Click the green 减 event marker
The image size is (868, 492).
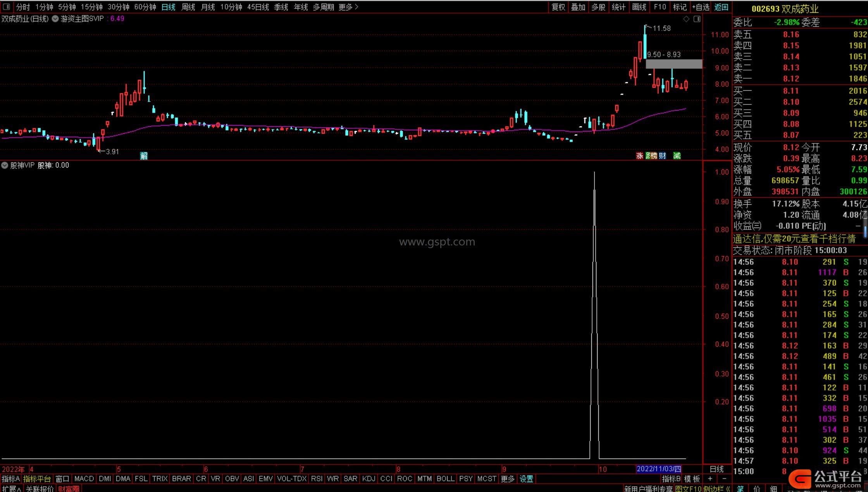(677, 156)
